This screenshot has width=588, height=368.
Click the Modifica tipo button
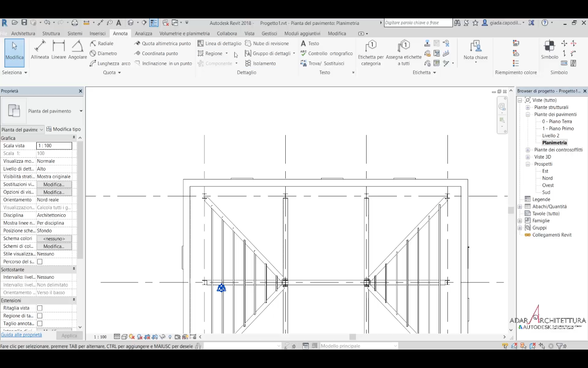[x=63, y=129]
